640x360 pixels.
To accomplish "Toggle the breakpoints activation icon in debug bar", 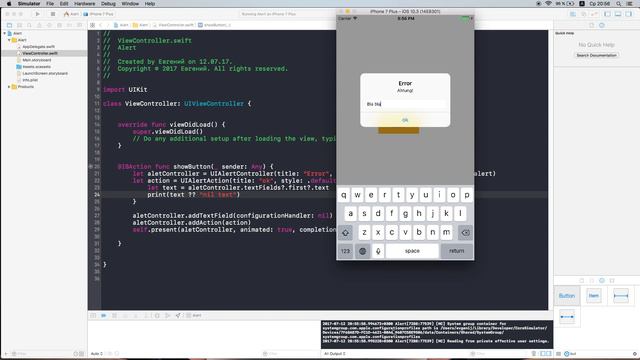I will [x=104, y=316].
